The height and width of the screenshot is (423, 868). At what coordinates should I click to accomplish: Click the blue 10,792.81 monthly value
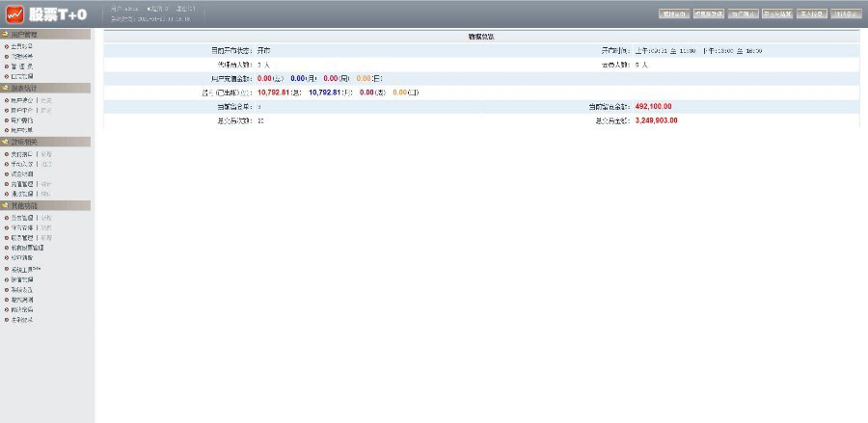coord(325,93)
